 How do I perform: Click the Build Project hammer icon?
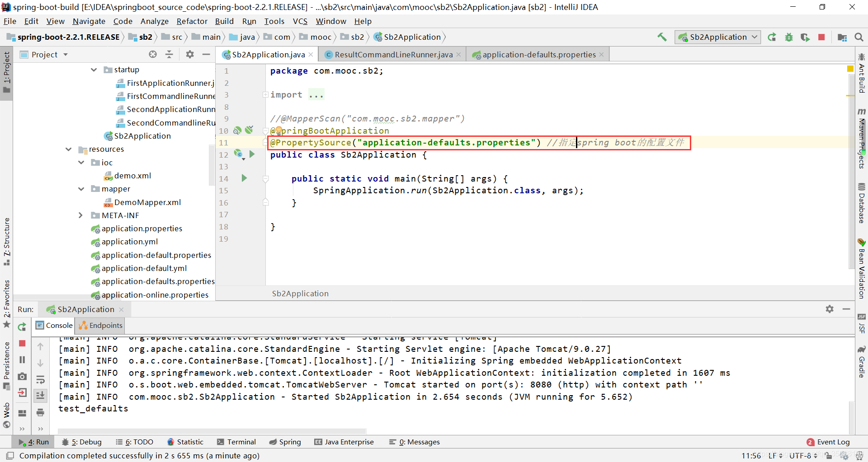[662, 37]
